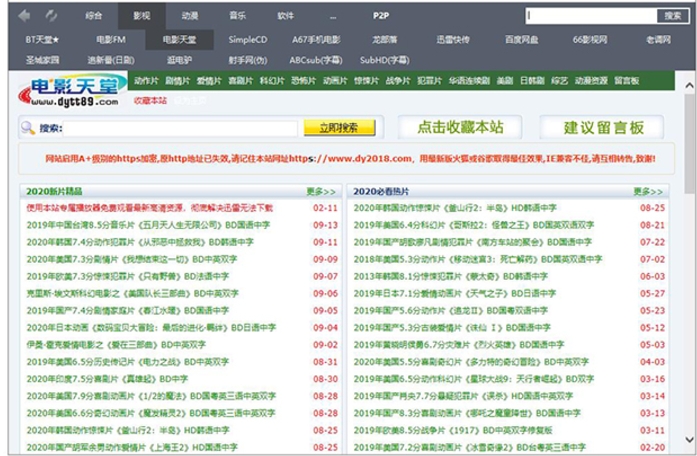Click the yellow 立即搜索 button
The width and height of the screenshot is (697, 456).
(339, 128)
